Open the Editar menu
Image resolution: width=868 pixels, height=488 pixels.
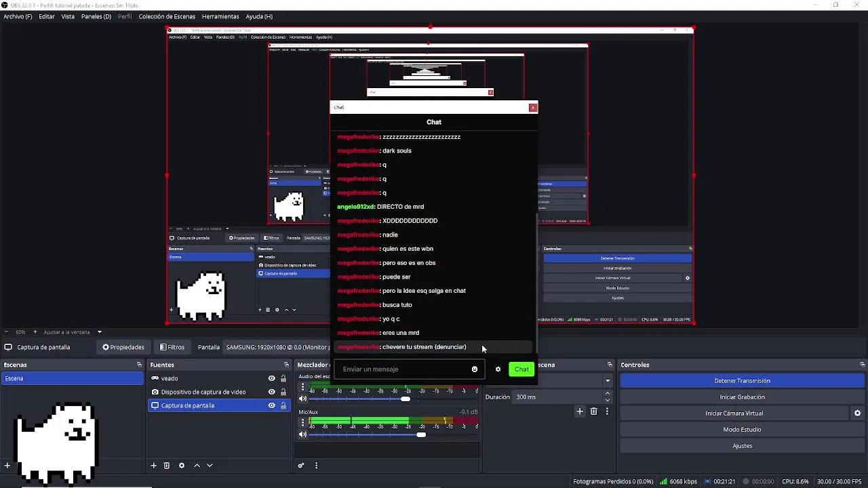[x=47, y=16]
